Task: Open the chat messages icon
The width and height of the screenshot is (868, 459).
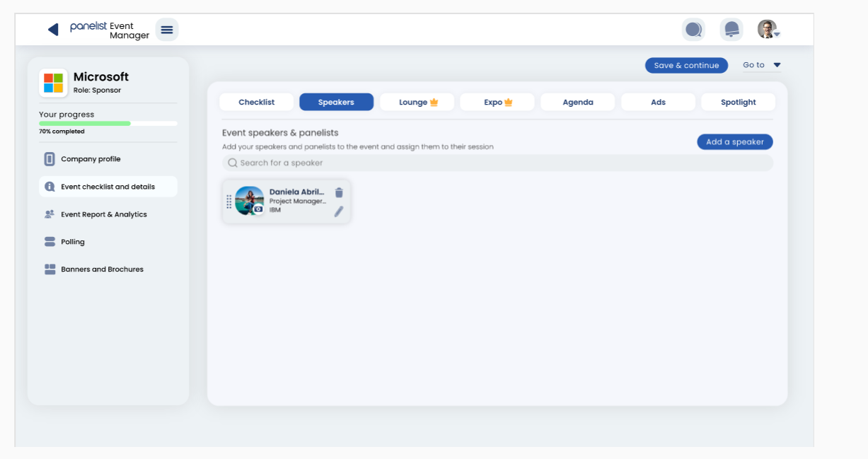Action: click(x=693, y=30)
